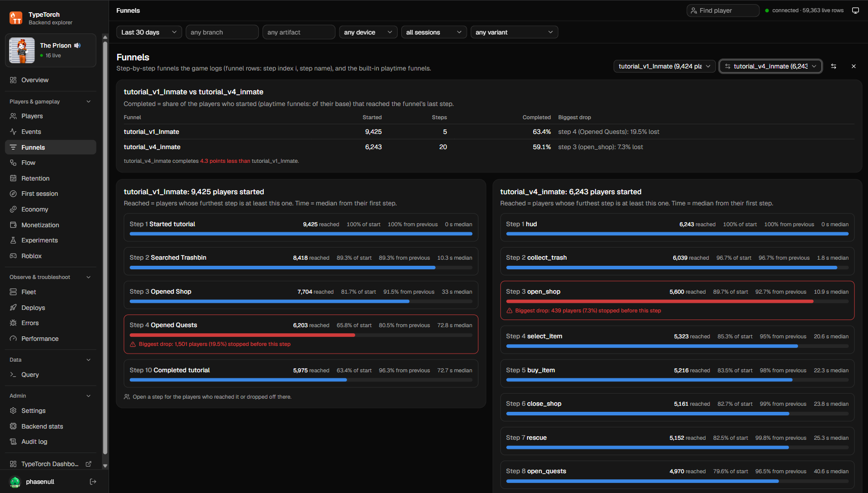Viewport: 868px width, 493px height.
Task: Open Step 3 open_shop funnel row
Action: [677, 301]
